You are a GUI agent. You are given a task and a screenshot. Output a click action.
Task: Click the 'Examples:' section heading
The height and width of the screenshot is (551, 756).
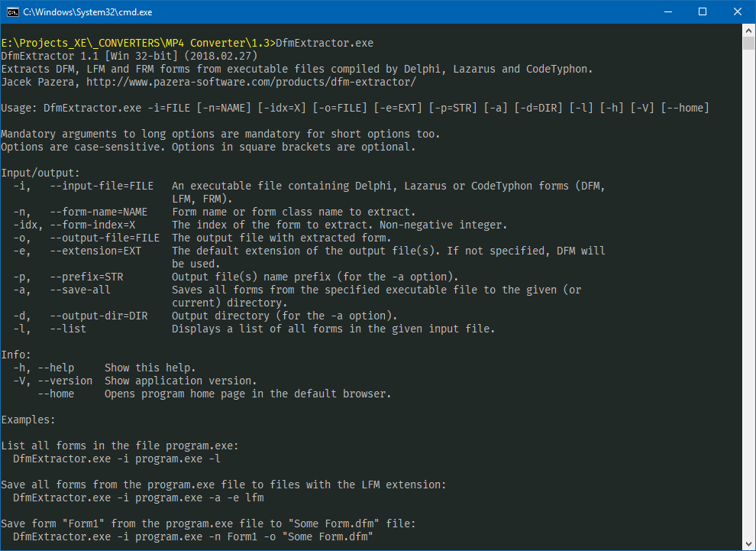(x=28, y=420)
